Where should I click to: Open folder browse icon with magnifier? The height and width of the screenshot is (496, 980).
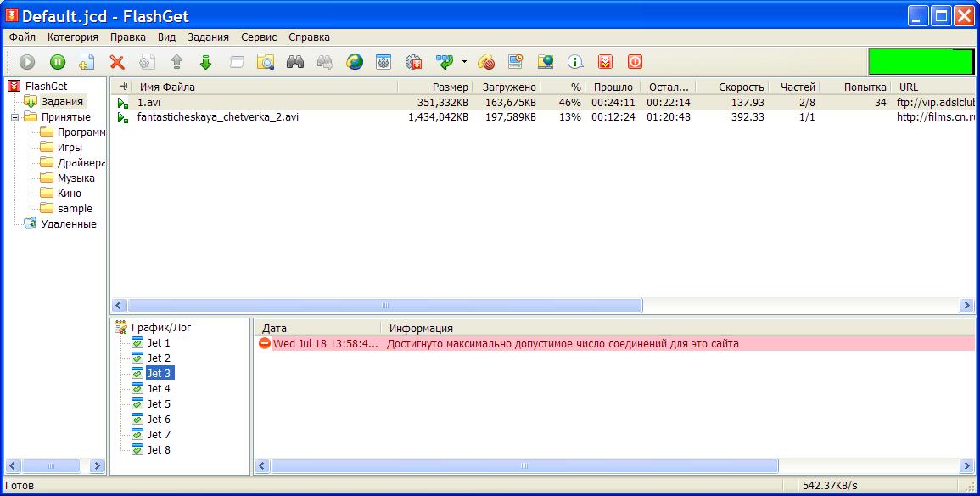[x=266, y=62]
